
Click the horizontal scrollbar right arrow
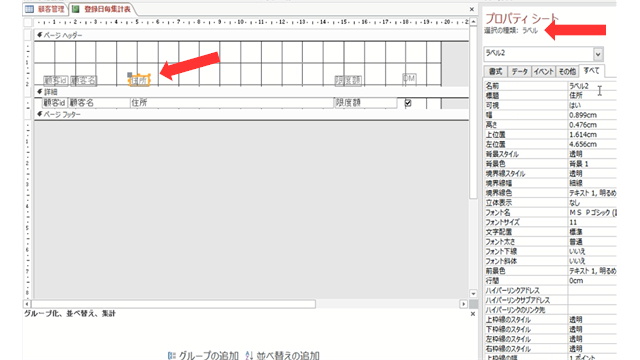463,304
